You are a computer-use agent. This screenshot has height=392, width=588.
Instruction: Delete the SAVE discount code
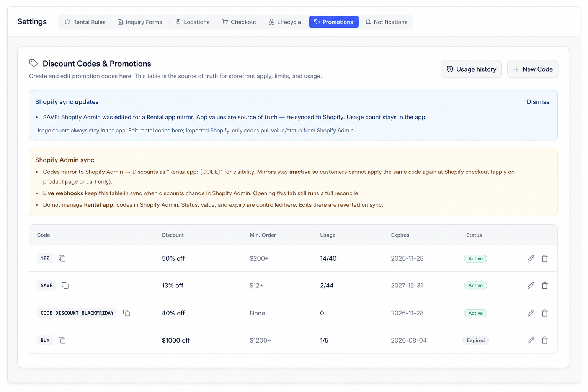tap(545, 286)
